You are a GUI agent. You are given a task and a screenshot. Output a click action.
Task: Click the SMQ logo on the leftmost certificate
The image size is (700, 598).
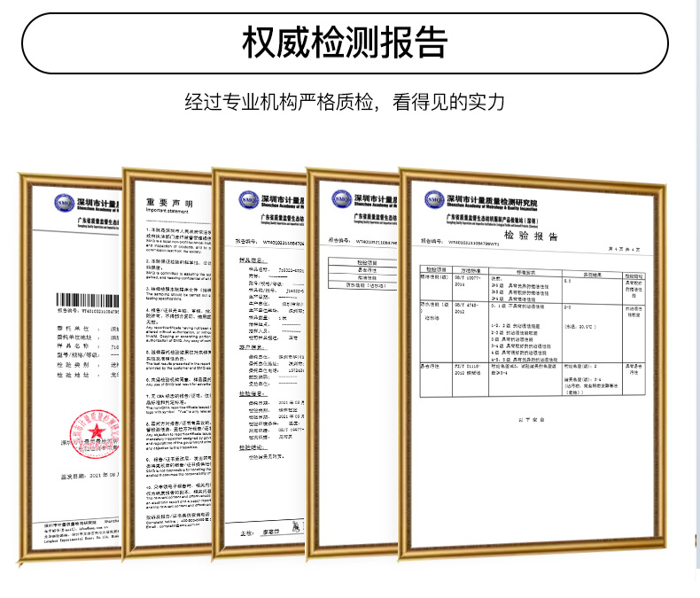click(x=64, y=203)
